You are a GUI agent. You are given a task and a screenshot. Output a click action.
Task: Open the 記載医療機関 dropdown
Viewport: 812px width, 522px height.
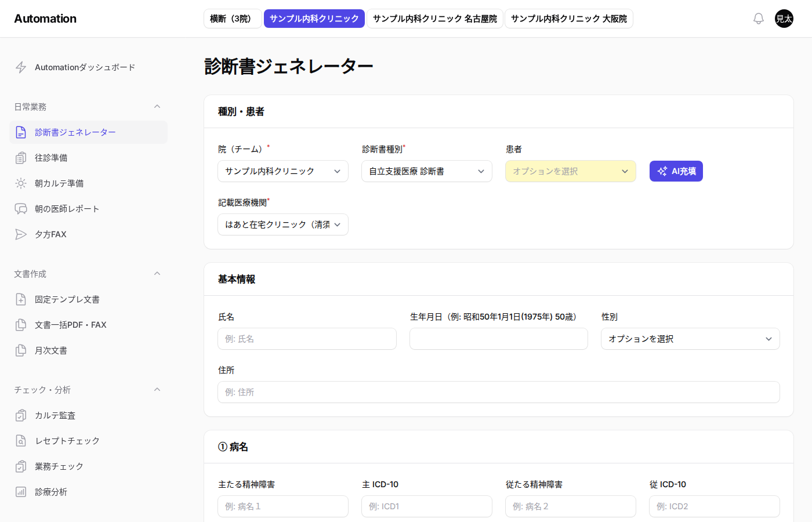pyautogui.click(x=283, y=224)
